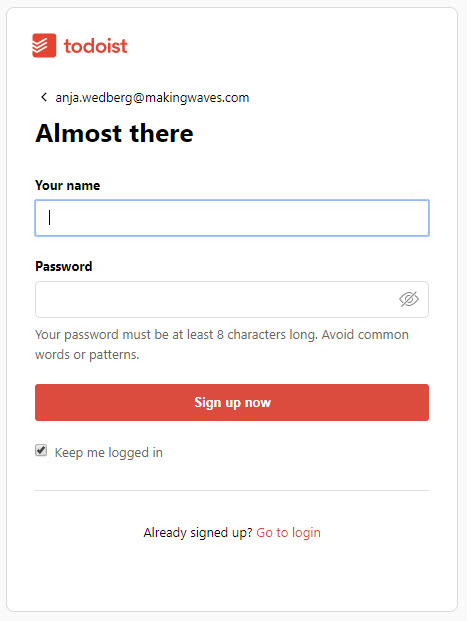
Task: Uncheck the Keep me logged in checkbox
Action: coord(41,450)
